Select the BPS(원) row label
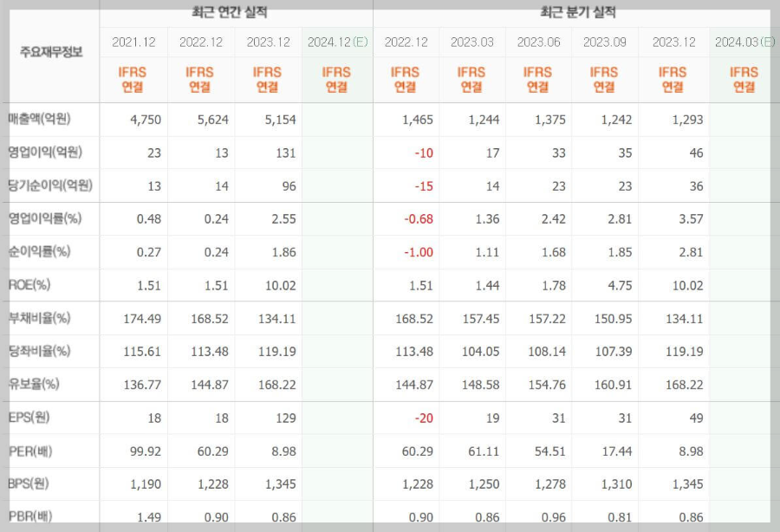This screenshot has width=780, height=532. (29, 483)
